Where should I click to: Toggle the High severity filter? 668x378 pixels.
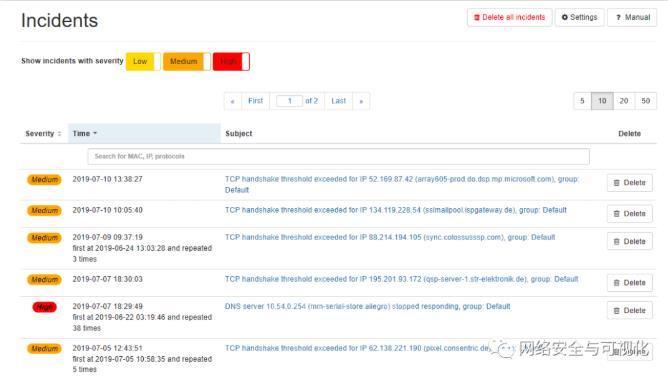(231, 61)
